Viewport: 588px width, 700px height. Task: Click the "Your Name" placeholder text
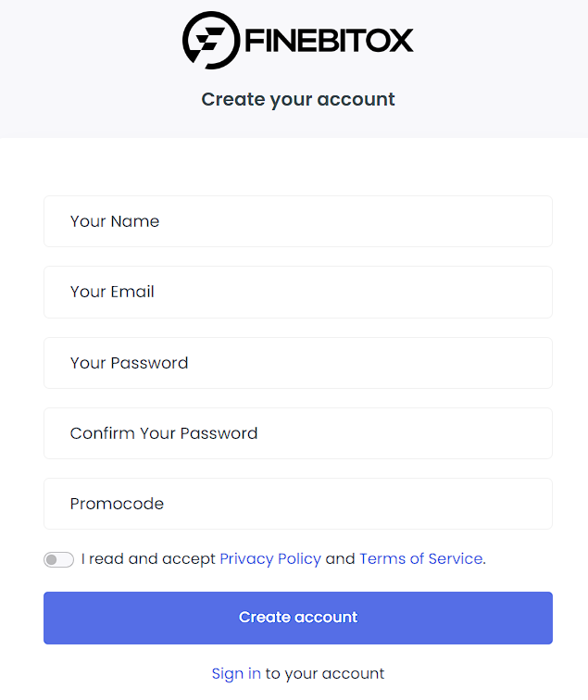(115, 221)
